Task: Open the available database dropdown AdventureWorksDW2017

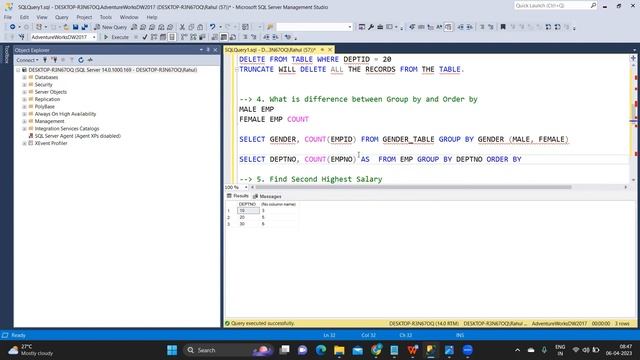Action: [x=63, y=37]
